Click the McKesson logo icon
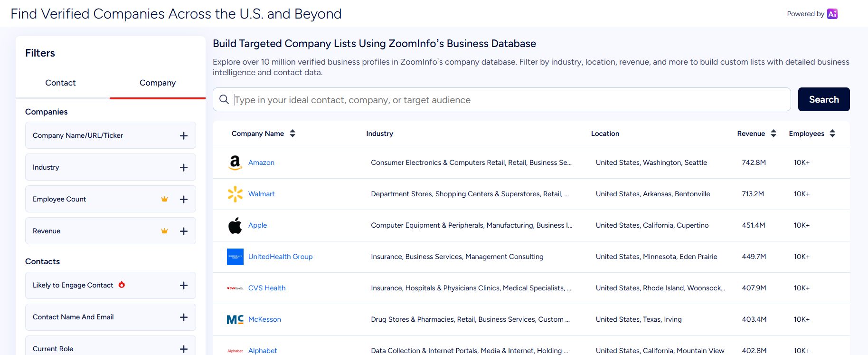 (235, 319)
